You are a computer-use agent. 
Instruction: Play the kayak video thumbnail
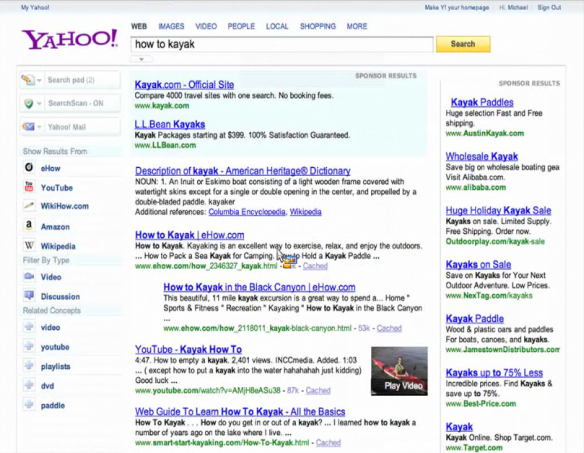(399, 371)
